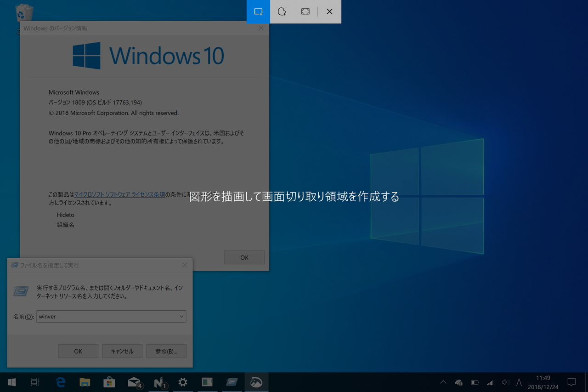Click the volume speaker tray icon

click(505, 382)
